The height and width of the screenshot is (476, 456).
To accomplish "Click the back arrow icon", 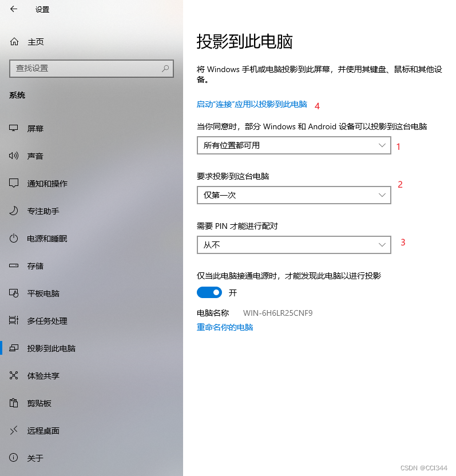I will tap(14, 9).
